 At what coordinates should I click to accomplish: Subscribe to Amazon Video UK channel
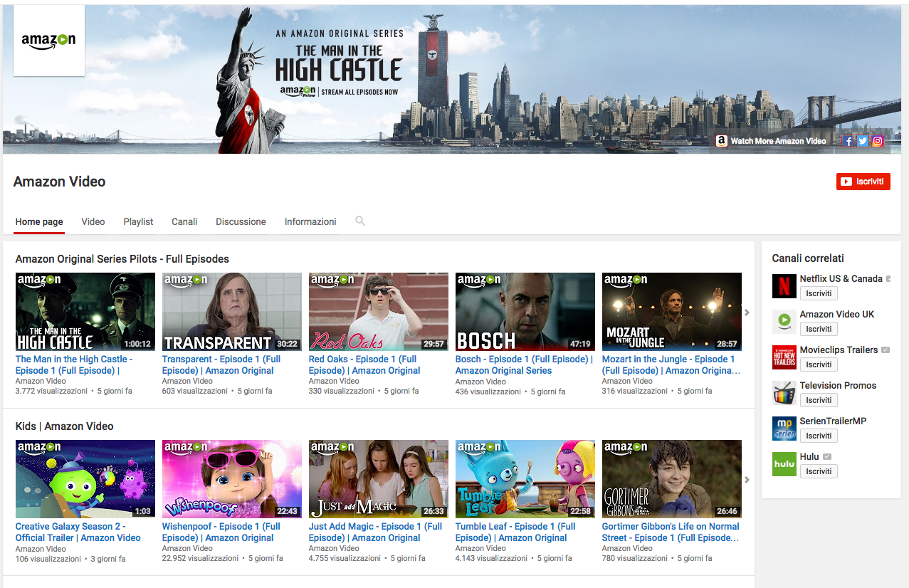click(818, 329)
